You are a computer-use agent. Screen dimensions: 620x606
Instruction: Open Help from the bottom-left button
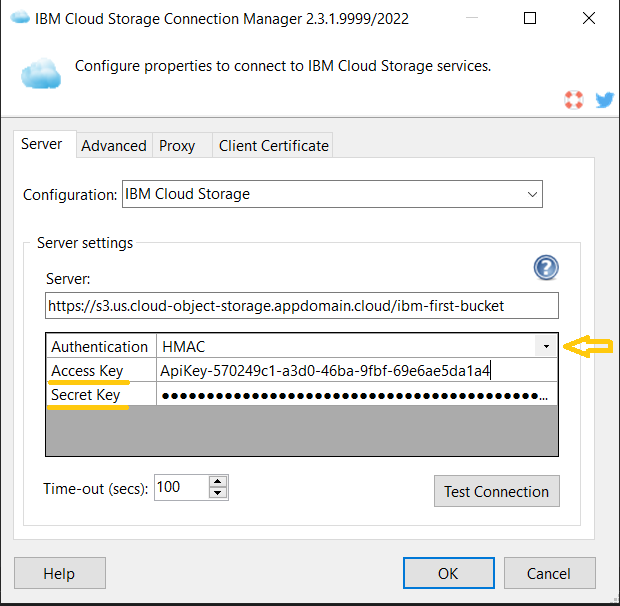tap(59, 573)
